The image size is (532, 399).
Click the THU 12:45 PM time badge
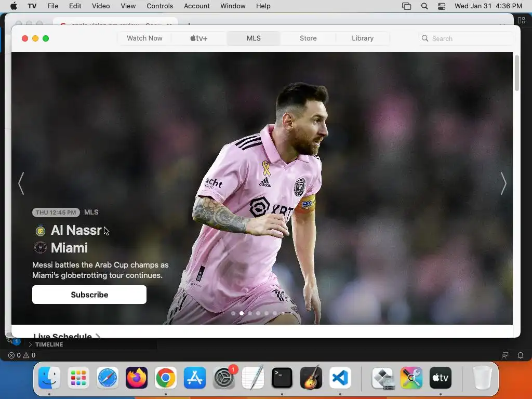click(x=56, y=212)
